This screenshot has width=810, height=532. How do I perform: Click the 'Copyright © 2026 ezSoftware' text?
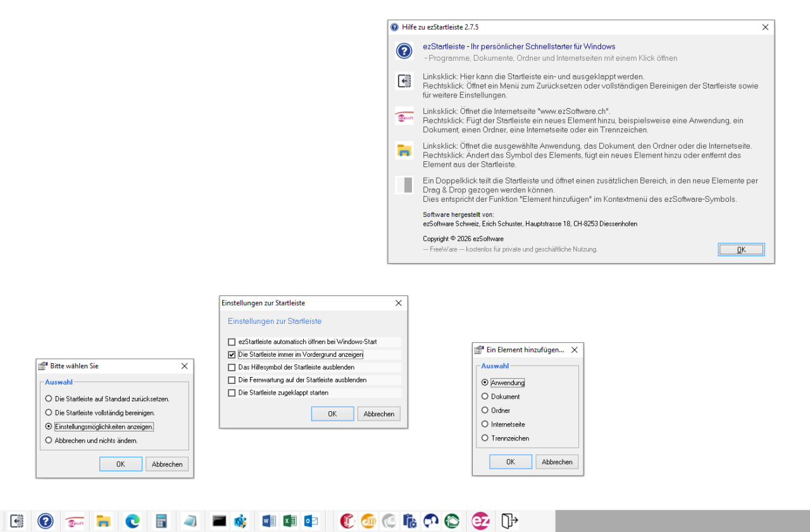coord(463,239)
